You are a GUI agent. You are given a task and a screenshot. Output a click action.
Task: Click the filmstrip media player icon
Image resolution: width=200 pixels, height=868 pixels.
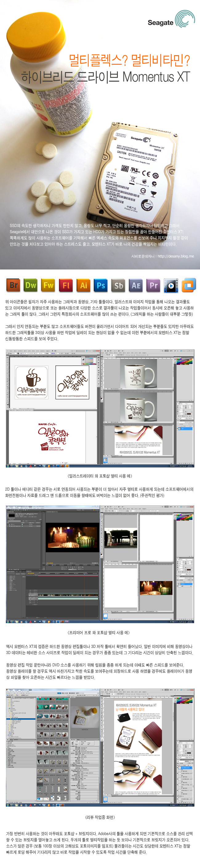[171, 286]
